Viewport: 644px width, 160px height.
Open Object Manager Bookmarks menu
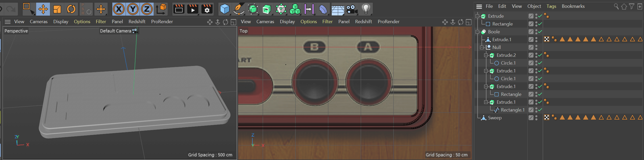pos(573,6)
